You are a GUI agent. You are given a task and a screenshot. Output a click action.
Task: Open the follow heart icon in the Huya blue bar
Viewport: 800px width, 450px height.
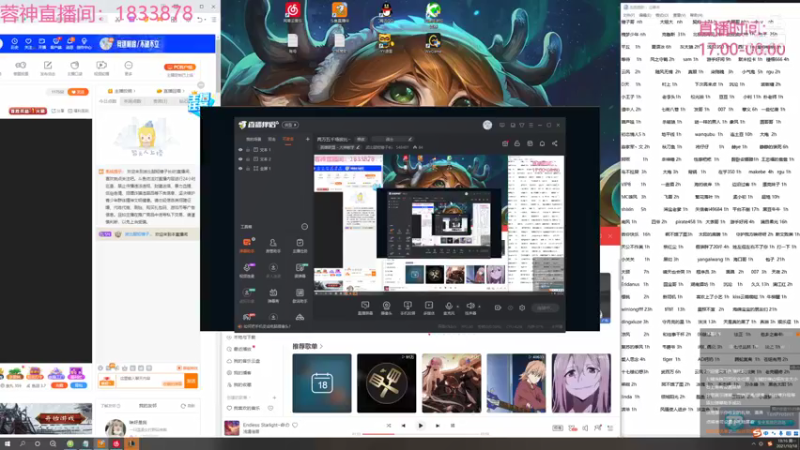coord(28,43)
